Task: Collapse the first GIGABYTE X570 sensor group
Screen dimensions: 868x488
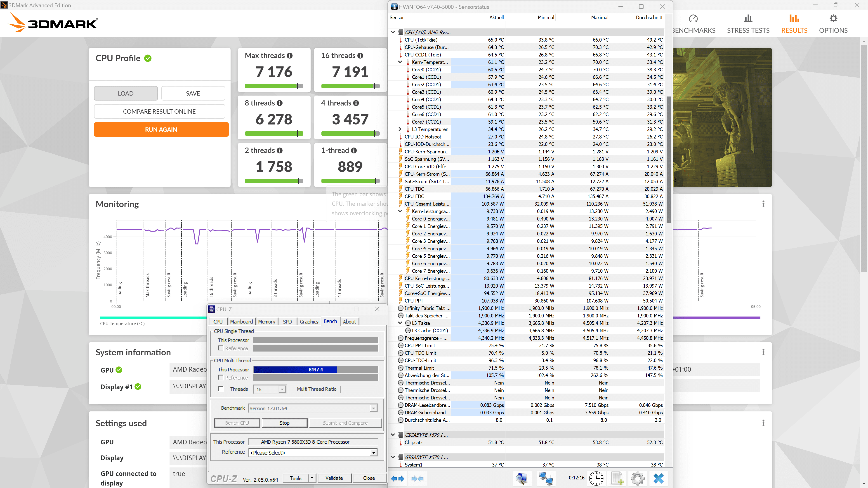Action: click(x=393, y=435)
